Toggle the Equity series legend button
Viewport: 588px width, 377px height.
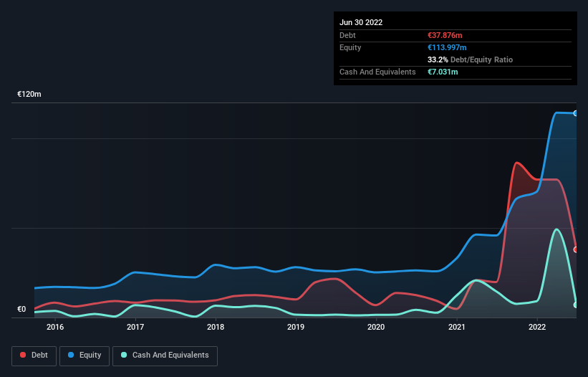85,355
